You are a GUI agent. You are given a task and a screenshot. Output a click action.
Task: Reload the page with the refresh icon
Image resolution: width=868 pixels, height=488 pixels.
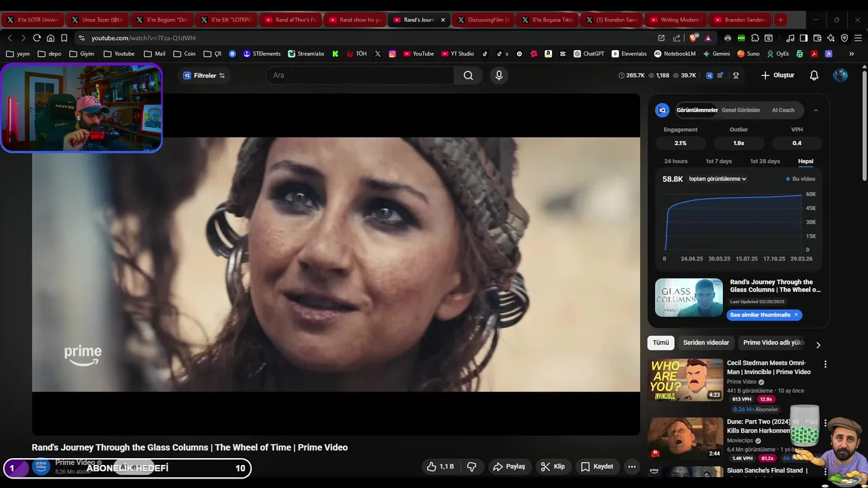pyautogui.click(x=37, y=38)
